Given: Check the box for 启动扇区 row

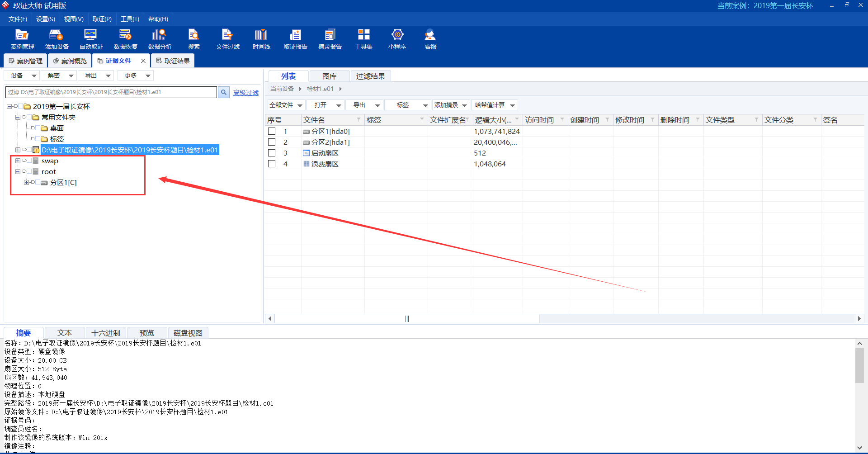Looking at the screenshot, I should pyautogui.click(x=272, y=153).
